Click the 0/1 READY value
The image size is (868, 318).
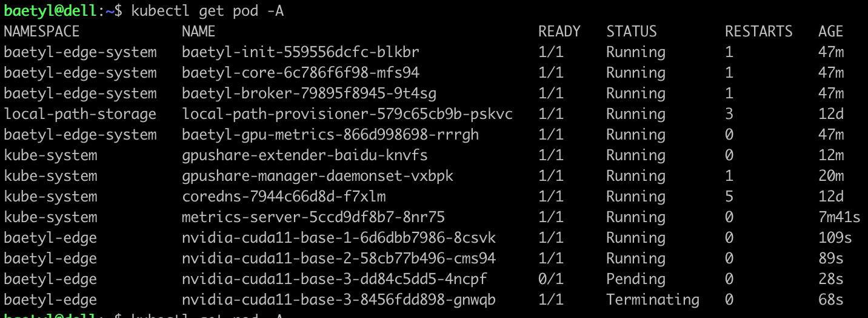pyautogui.click(x=550, y=279)
